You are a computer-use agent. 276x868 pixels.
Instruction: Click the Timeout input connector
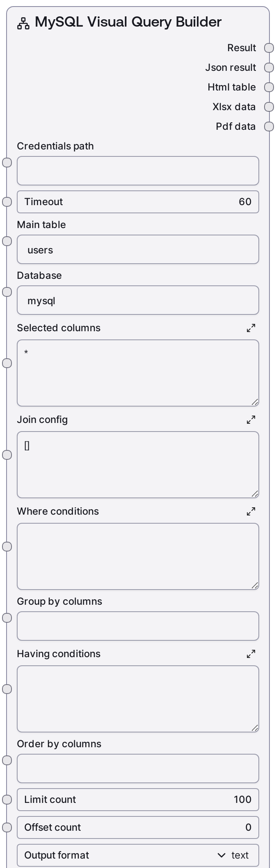pyautogui.click(x=7, y=202)
